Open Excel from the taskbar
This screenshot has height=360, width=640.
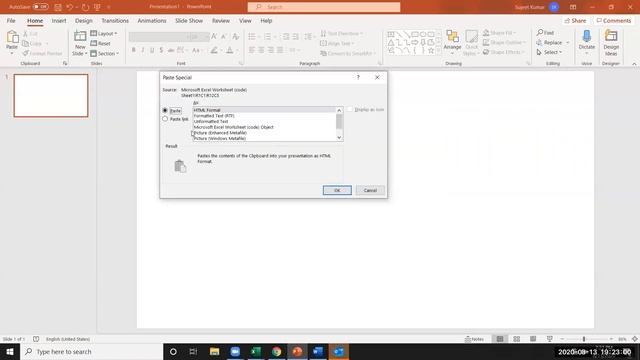coord(256,351)
